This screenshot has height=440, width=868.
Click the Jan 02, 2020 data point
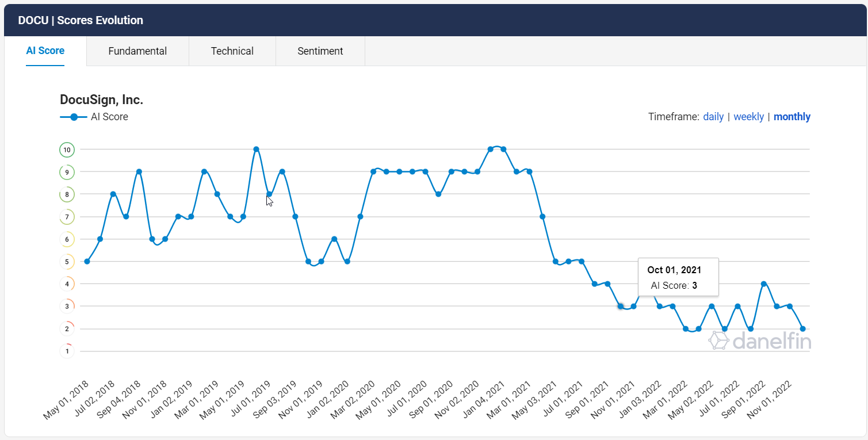347,261
